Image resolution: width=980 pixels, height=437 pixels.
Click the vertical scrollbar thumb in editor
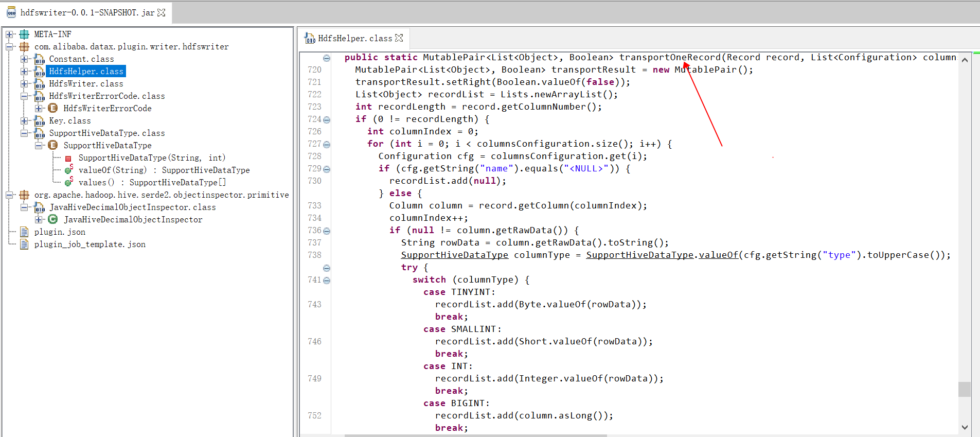point(965,389)
